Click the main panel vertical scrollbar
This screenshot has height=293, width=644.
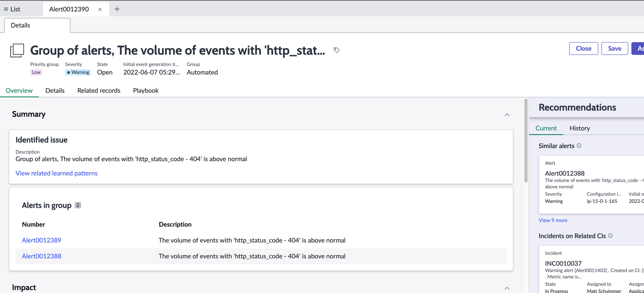526,141
